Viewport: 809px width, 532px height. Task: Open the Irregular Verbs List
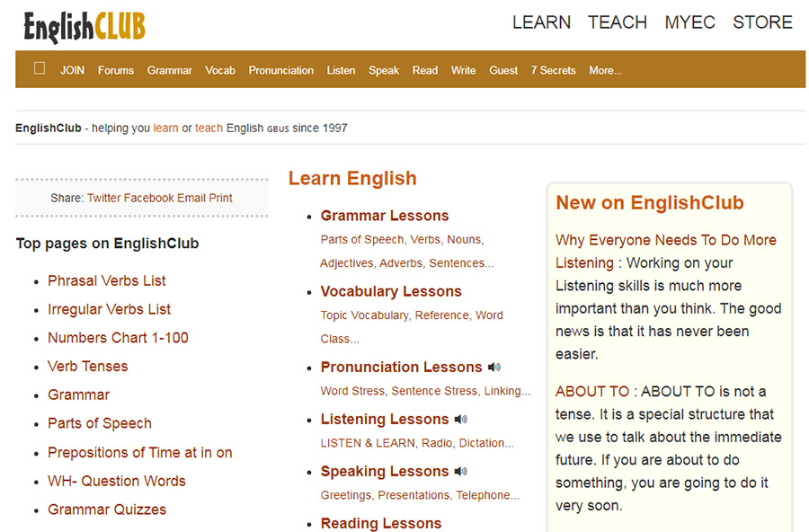[108, 309]
